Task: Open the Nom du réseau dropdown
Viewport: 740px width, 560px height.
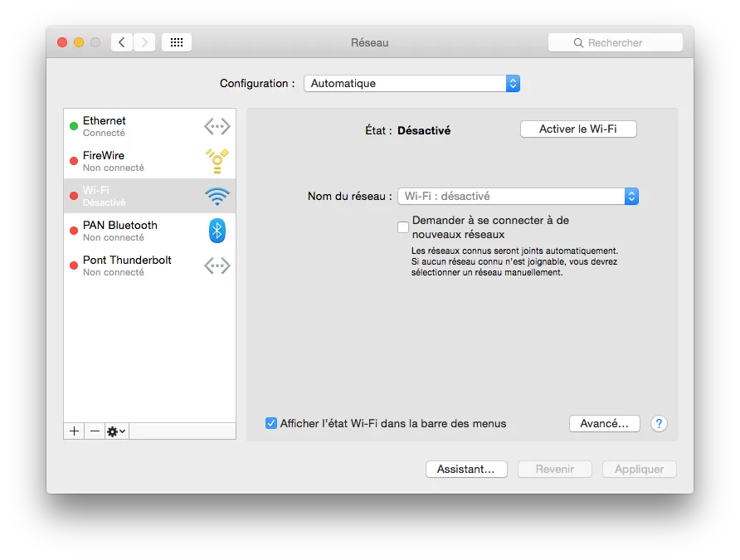Action: pos(631,196)
